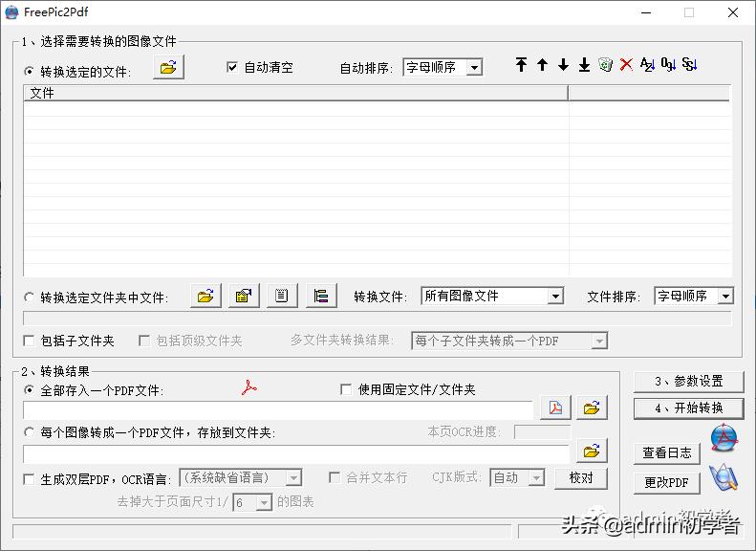756x551 pixels.
Task: Click the single PDF output path field
Action: point(278,410)
